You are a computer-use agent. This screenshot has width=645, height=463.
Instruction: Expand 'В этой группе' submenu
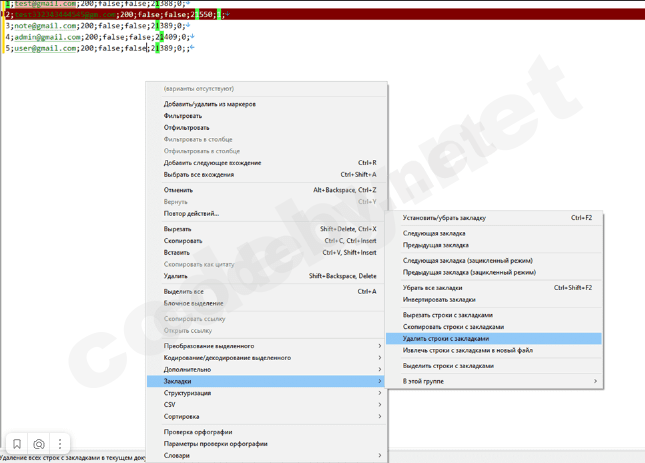(494, 381)
